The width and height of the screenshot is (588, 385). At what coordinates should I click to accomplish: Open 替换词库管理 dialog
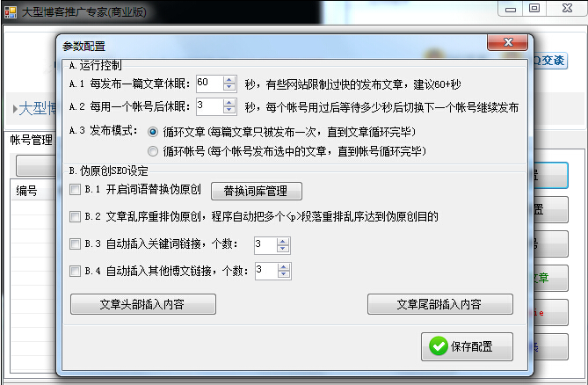coord(257,192)
